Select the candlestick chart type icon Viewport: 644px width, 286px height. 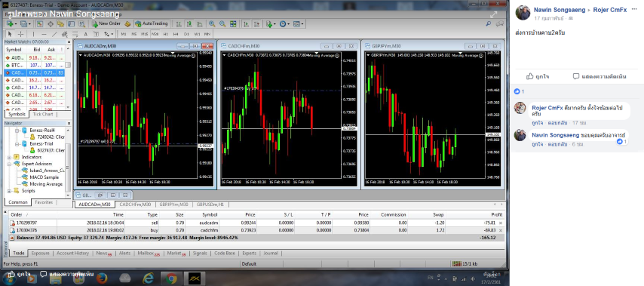coord(189,24)
